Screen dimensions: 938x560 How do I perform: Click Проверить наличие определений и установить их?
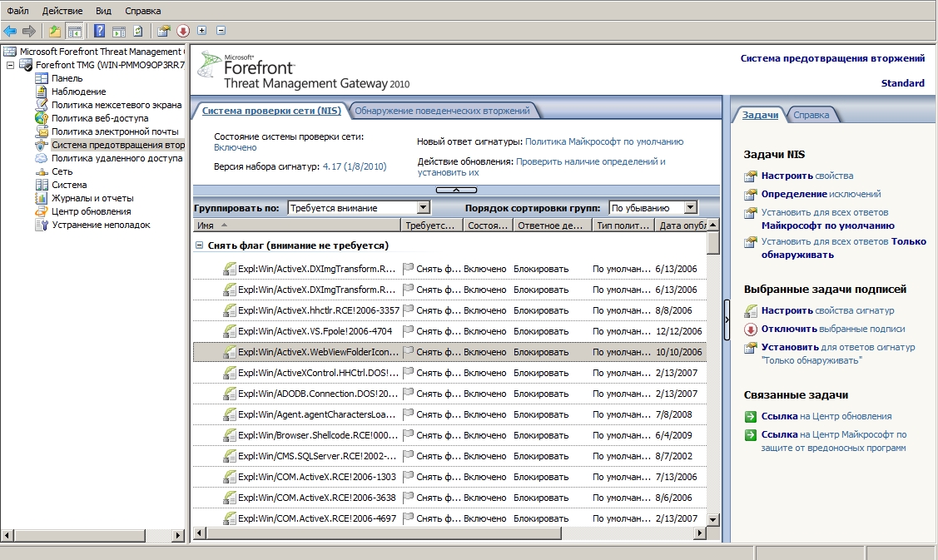541,167
